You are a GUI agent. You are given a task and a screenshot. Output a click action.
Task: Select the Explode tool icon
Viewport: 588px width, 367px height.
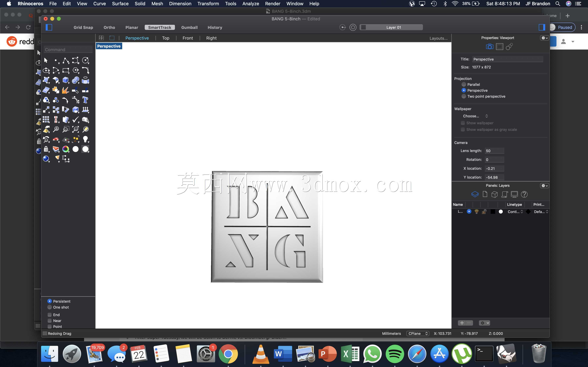[x=66, y=90]
